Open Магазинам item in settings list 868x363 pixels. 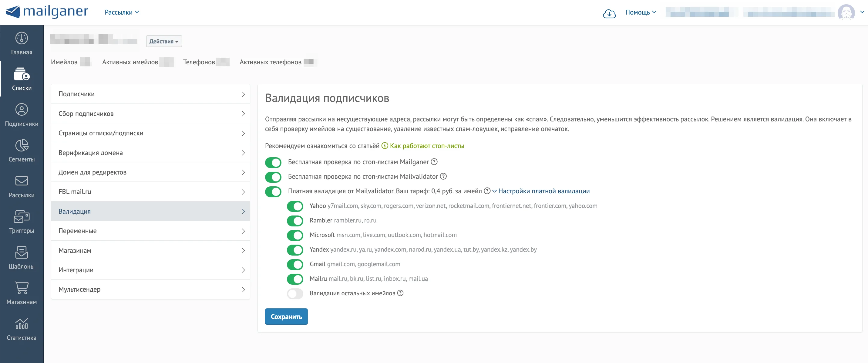coord(150,251)
